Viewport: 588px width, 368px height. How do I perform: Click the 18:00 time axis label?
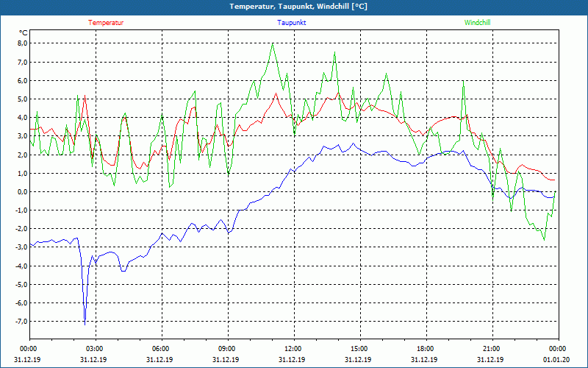click(x=426, y=349)
